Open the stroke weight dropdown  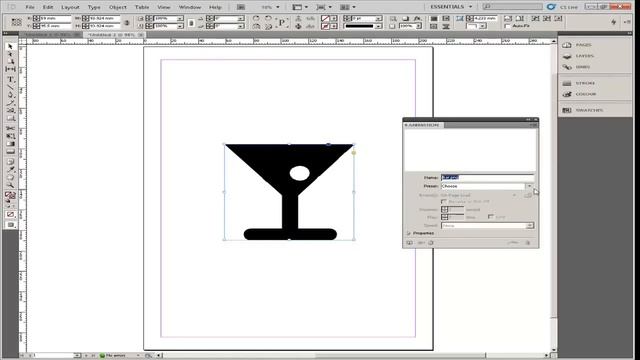[x=378, y=18]
